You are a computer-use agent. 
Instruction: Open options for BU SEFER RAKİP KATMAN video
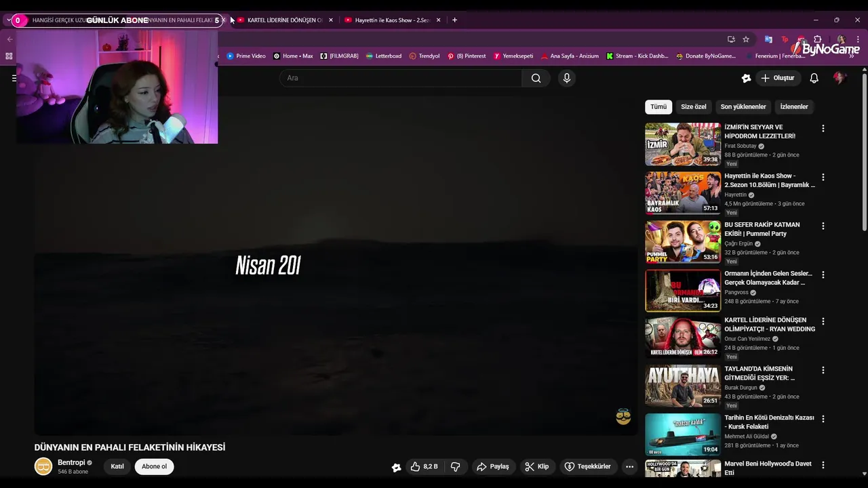pyautogui.click(x=823, y=226)
